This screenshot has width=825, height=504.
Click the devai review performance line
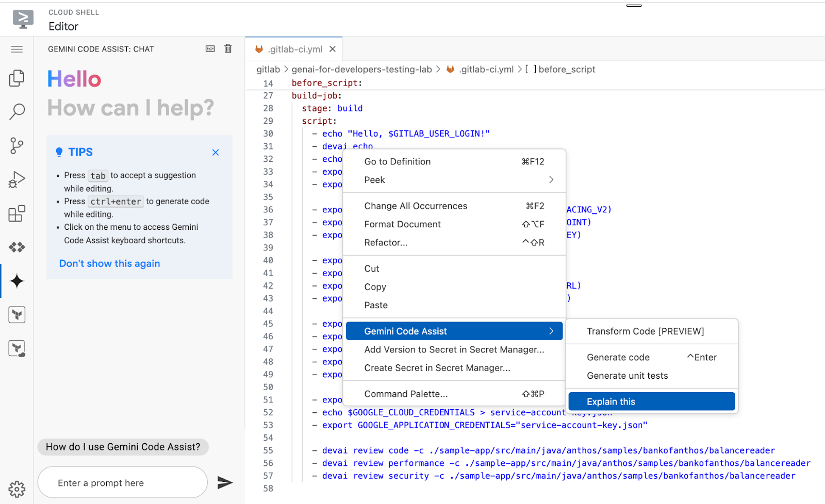[x=561, y=463]
